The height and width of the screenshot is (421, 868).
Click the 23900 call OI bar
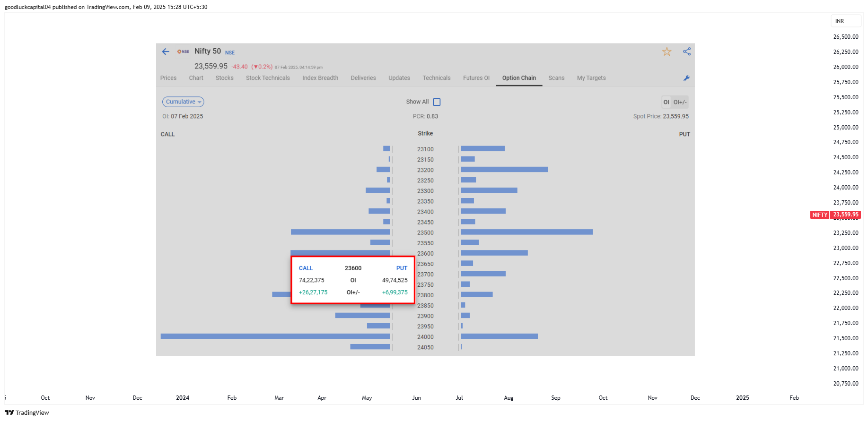(x=363, y=315)
